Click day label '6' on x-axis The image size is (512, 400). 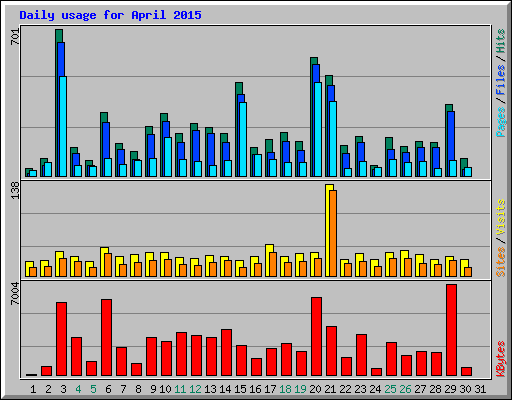[x=108, y=389]
